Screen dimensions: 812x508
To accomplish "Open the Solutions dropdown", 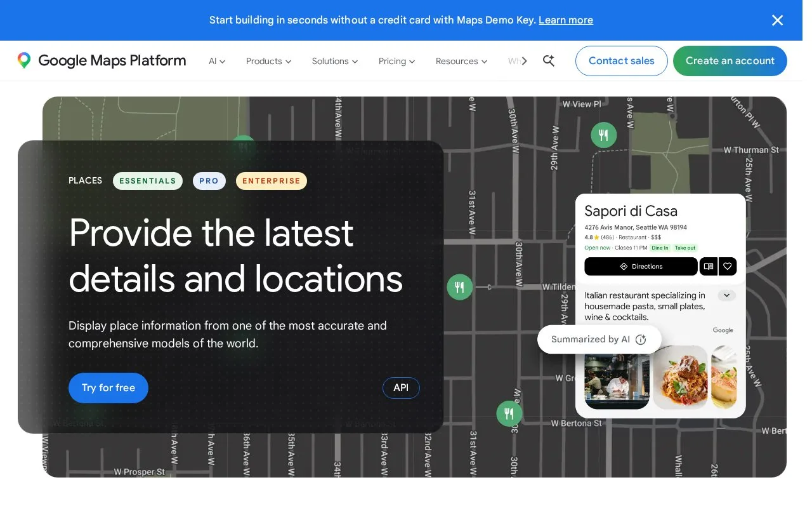I will [335, 61].
